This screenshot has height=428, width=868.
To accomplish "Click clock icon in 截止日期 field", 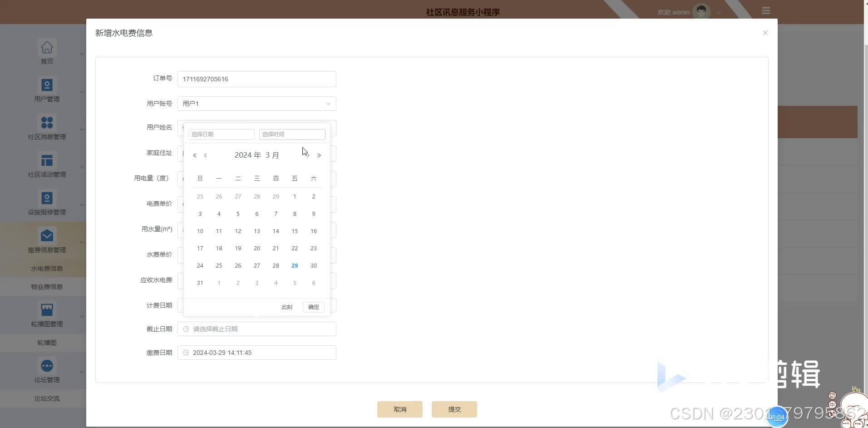I will coord(186,329).
